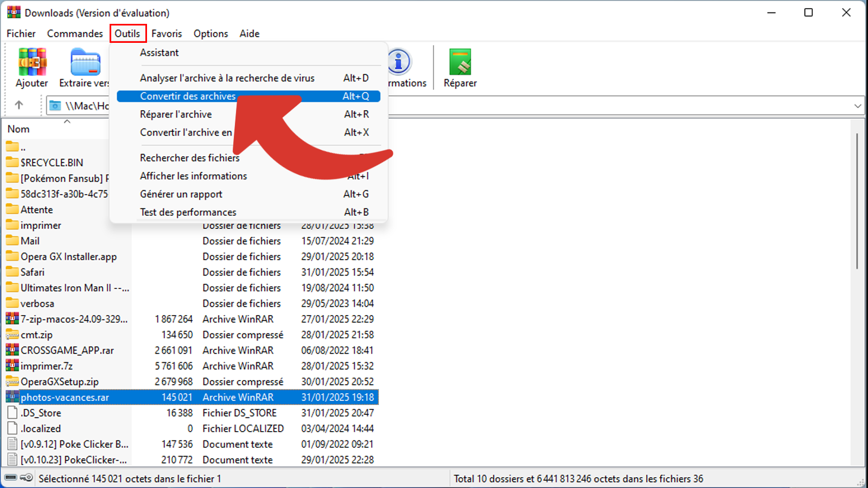Choose Convertir des archives entry
Viewport: 868px width, 488px height.
click(x=248, y=96)
